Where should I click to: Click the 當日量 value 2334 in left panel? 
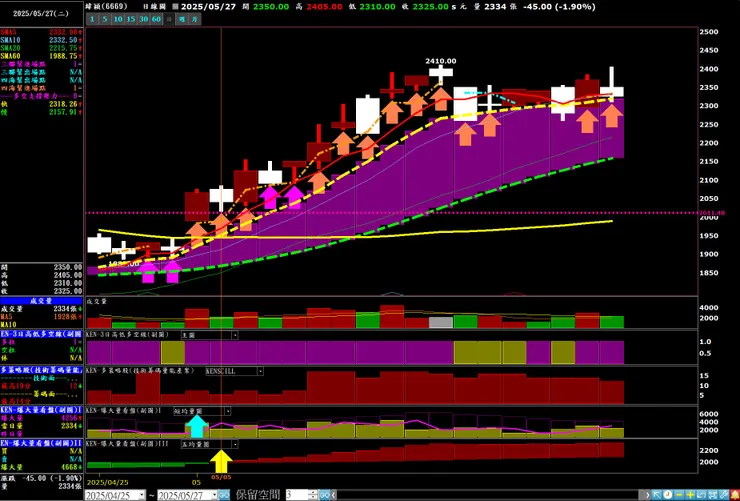[71, 426]
